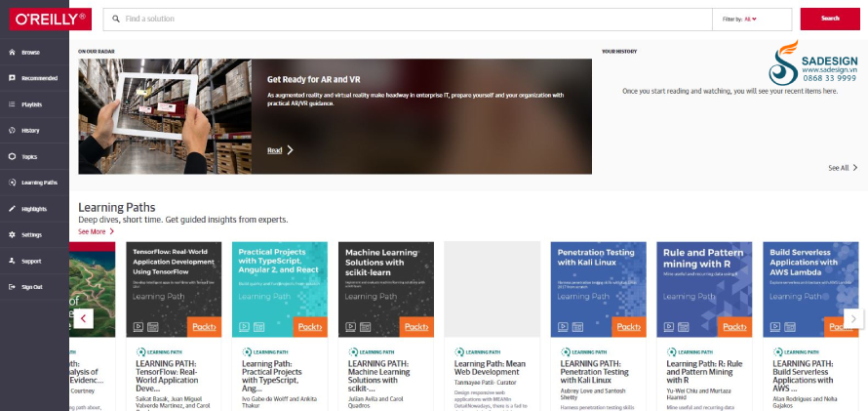Click the Learning Paths sidebar icon
The width and height of the screenshot is (868, 411).
pyautogui.click(x=12, y=183)
